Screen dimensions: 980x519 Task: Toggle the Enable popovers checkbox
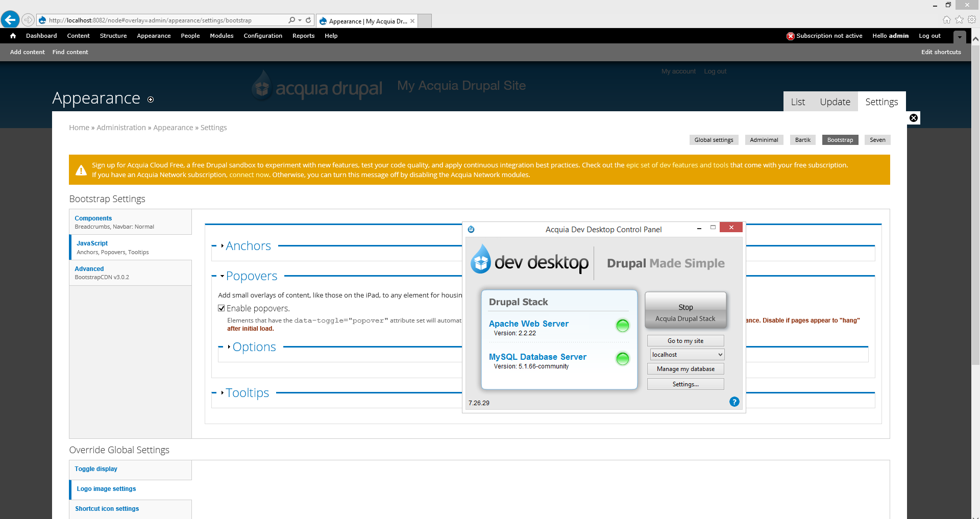(x=222, y=308)
